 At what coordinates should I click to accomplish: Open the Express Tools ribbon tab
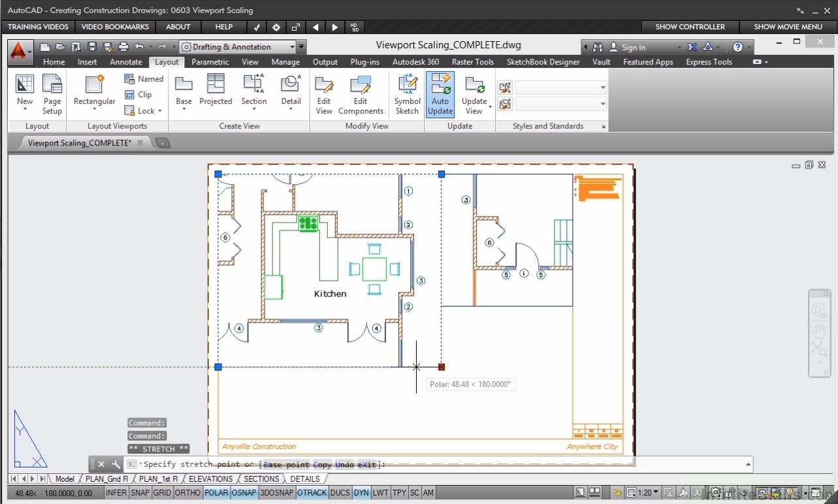[709, 62]
